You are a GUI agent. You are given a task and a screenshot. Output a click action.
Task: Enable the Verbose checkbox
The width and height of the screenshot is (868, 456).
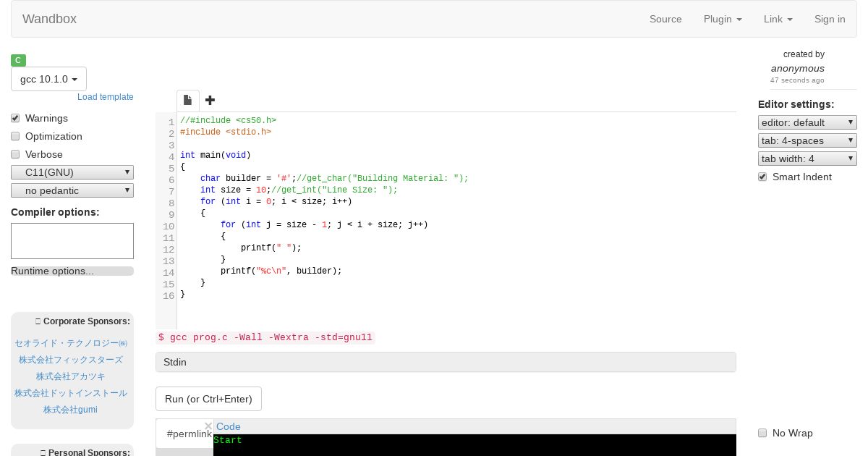15,154
